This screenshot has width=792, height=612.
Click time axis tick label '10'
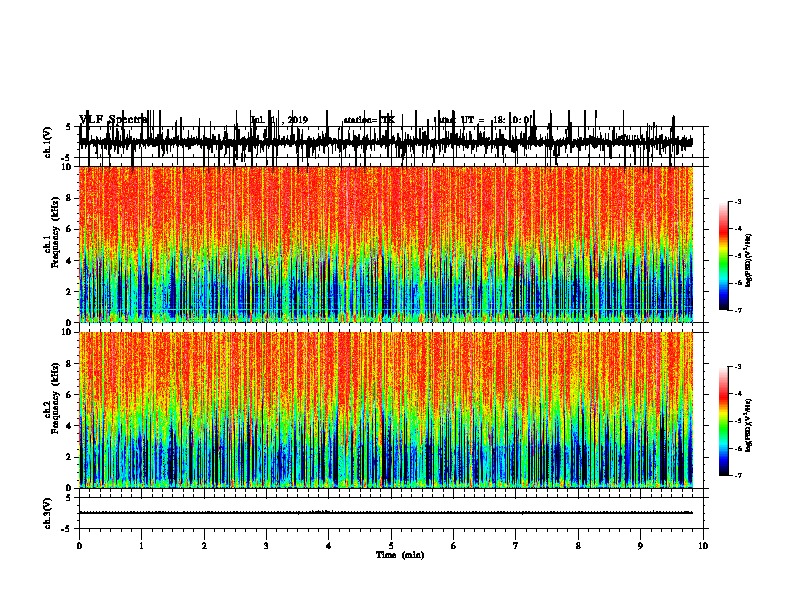click(703, 546)
